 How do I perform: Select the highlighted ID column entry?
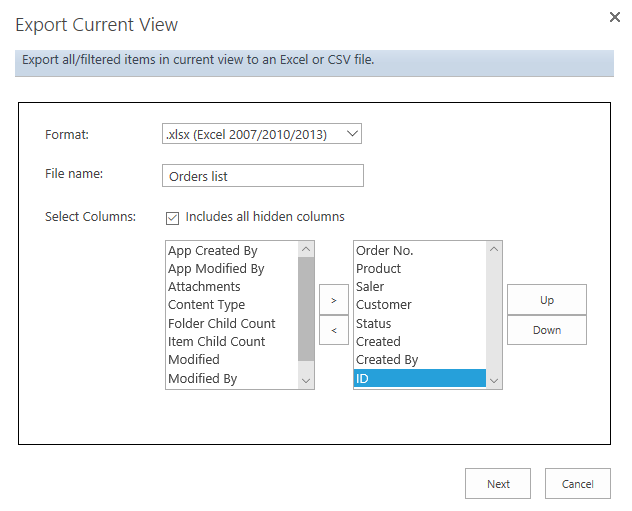tap(420, 378)
